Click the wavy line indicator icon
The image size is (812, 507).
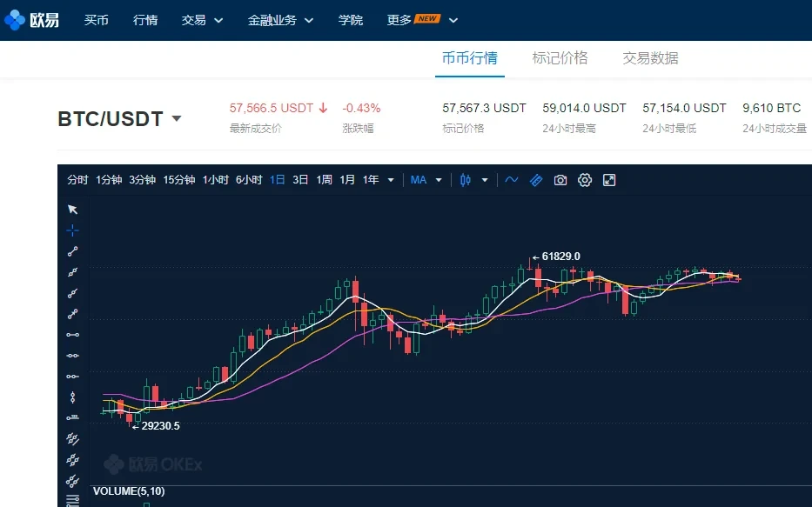pos(512,180)
